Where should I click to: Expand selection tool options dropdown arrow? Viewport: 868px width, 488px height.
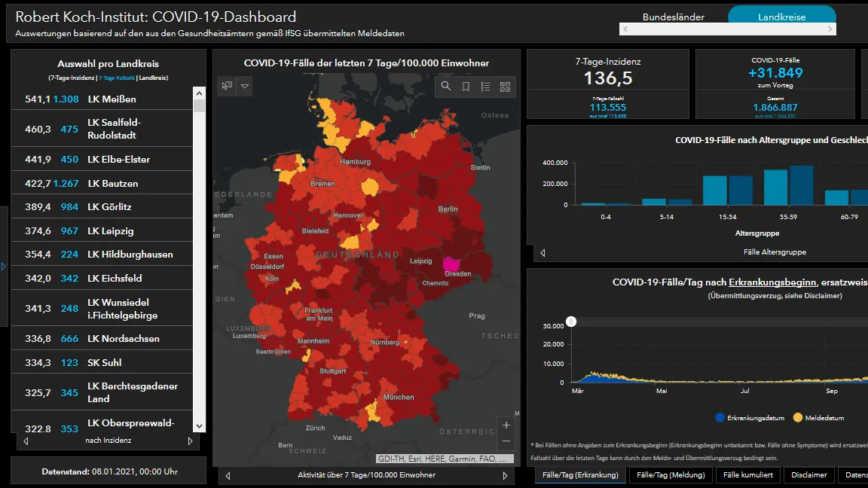[245, 87]
